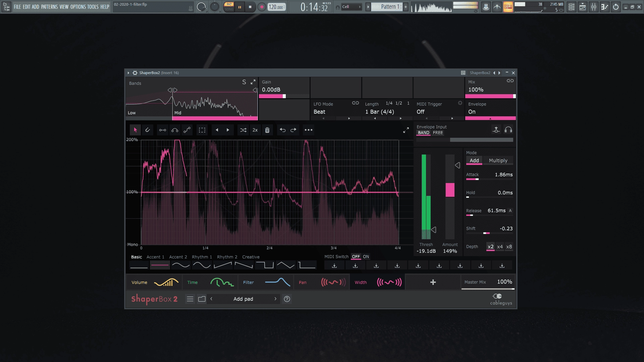Randomize the LFO waveform
This screenshot has width=644, height=362.
[x=244, y=130]
